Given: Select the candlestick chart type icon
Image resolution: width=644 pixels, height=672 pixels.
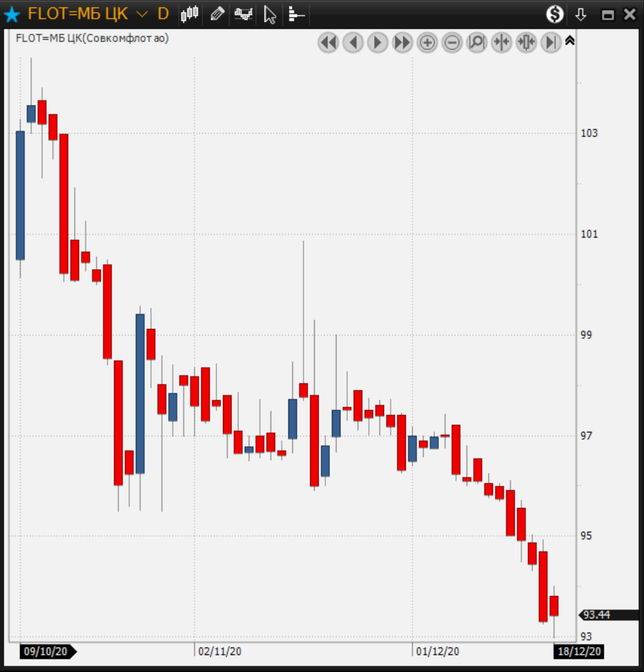Looking at the screenshot, I should tap(189, 14).
